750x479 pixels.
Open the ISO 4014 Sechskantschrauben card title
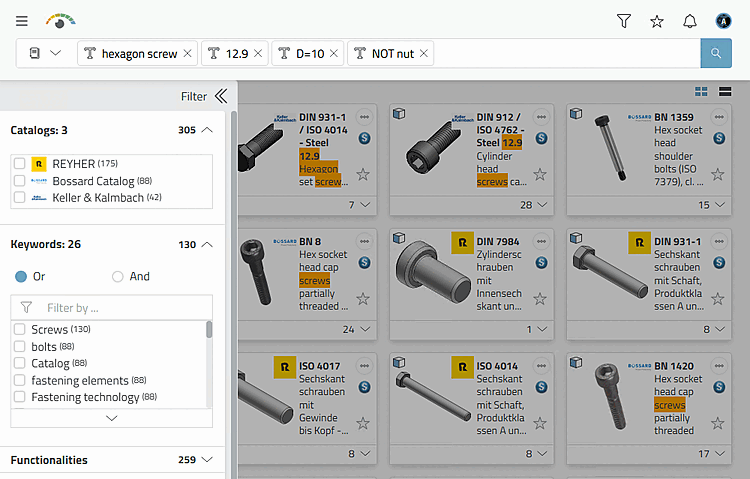[497, 366]
